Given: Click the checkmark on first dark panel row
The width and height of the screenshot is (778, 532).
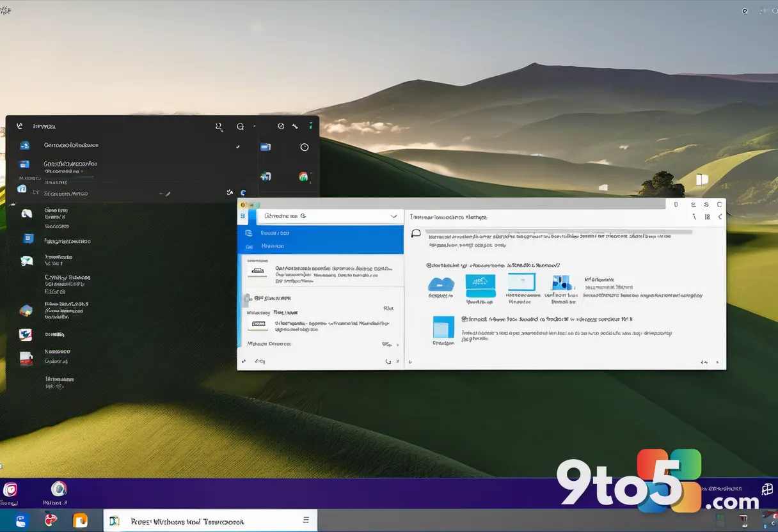Looking at the screenshot, I should [x=238, y=147].
